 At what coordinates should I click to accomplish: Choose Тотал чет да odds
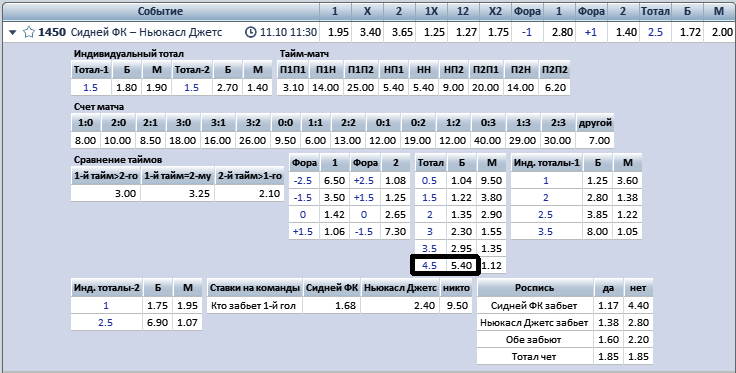[608, 356]
